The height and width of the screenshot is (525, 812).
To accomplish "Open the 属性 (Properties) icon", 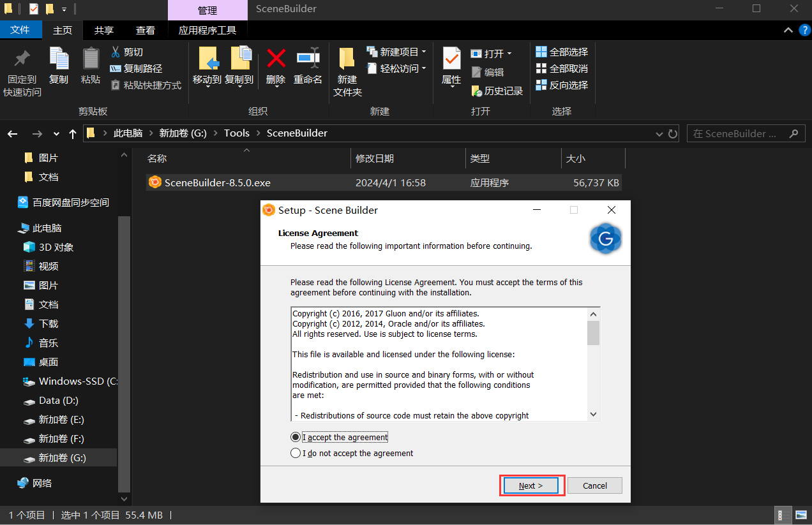I will tap(451, 70).
